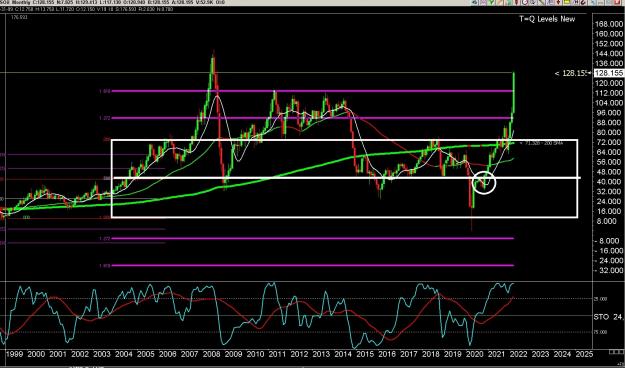Click the 2014 year label on time axis
625x368 pixels.
click(x=342, y=354)
